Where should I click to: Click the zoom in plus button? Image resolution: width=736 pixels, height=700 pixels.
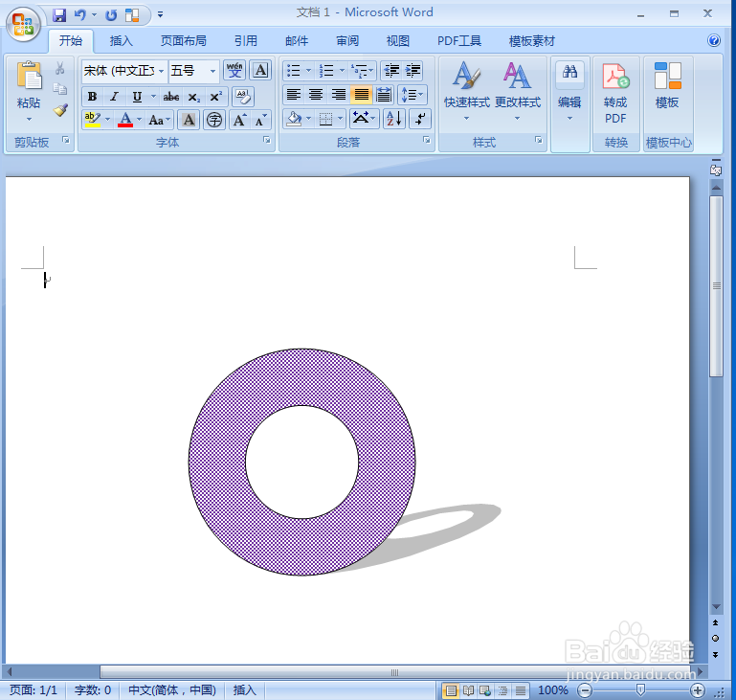point(698,690)
